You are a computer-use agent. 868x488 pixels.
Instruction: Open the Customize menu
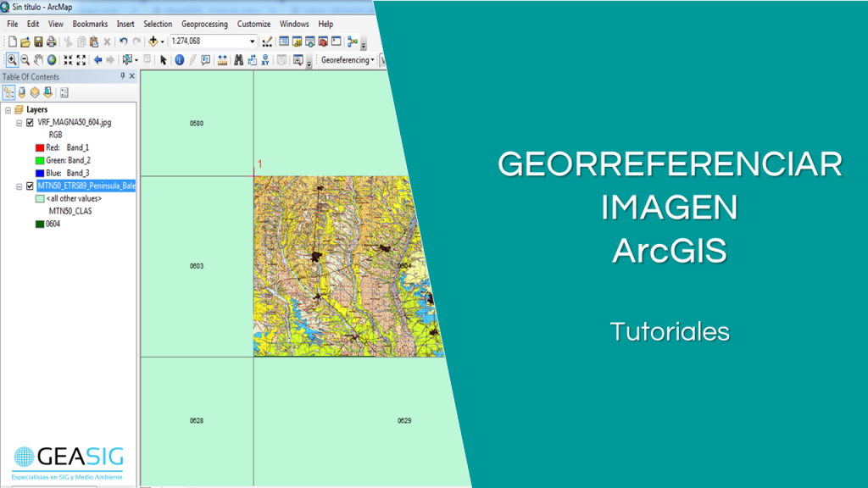[253, 24]
